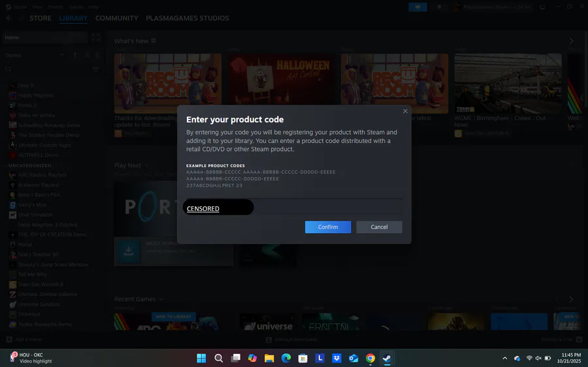The height and width of the screenshot is (367, 588).
Task: Open the Friends menu
Action: 56,7
